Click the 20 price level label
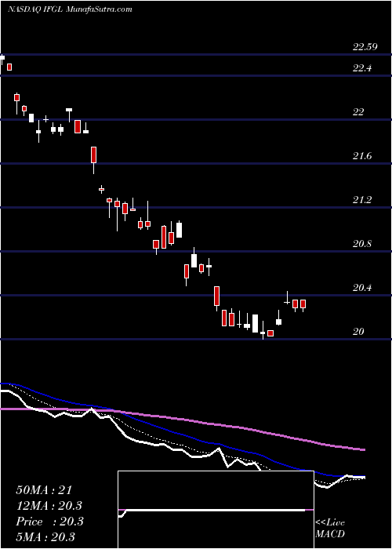The height and width of the screenshot is (549, 392). pos(358,332)
